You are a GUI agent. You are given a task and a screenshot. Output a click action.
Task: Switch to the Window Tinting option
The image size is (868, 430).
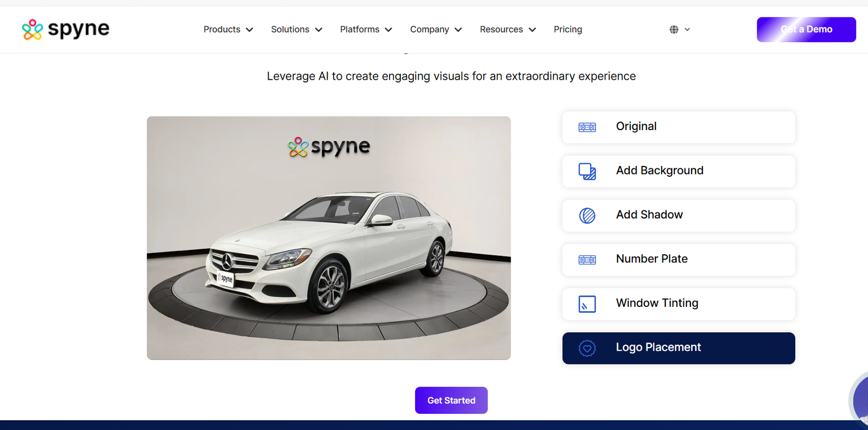tap(678, 304)
